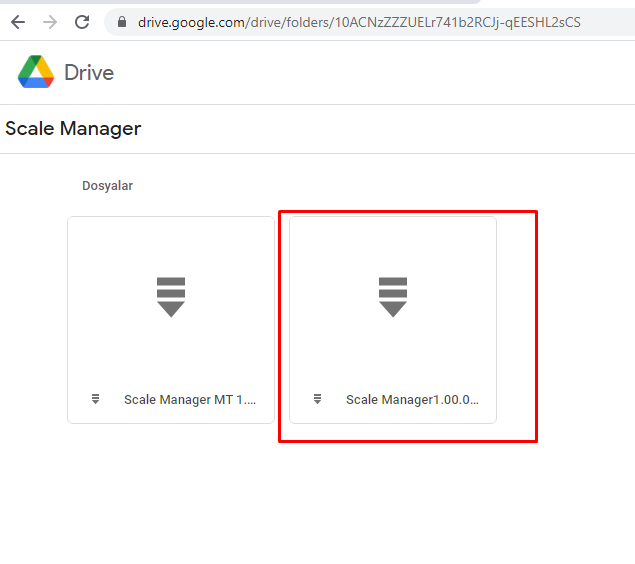Click the Drive title text
Screen dimensions: 635x564
[89, 72]
